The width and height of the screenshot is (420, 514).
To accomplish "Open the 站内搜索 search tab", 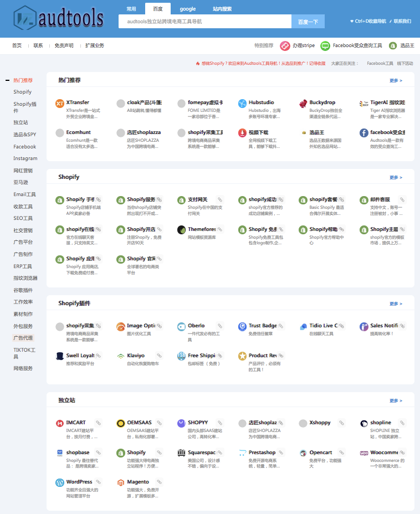I will 222,9.
